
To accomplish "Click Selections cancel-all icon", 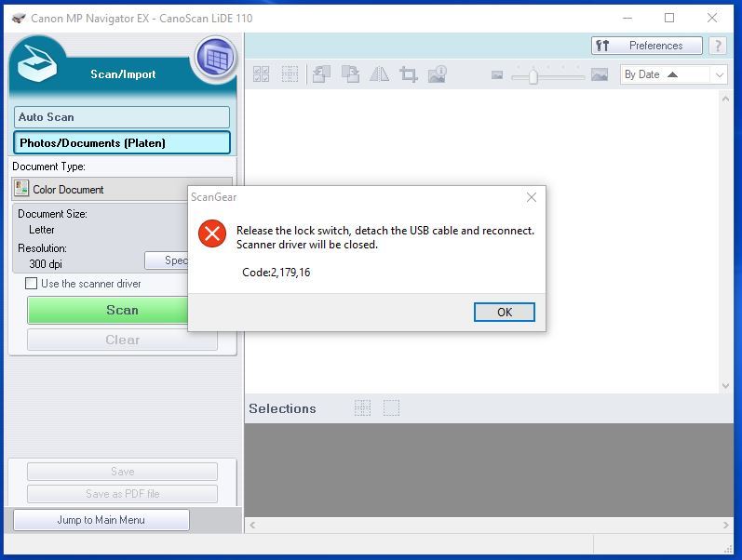I will click(391, 407).
